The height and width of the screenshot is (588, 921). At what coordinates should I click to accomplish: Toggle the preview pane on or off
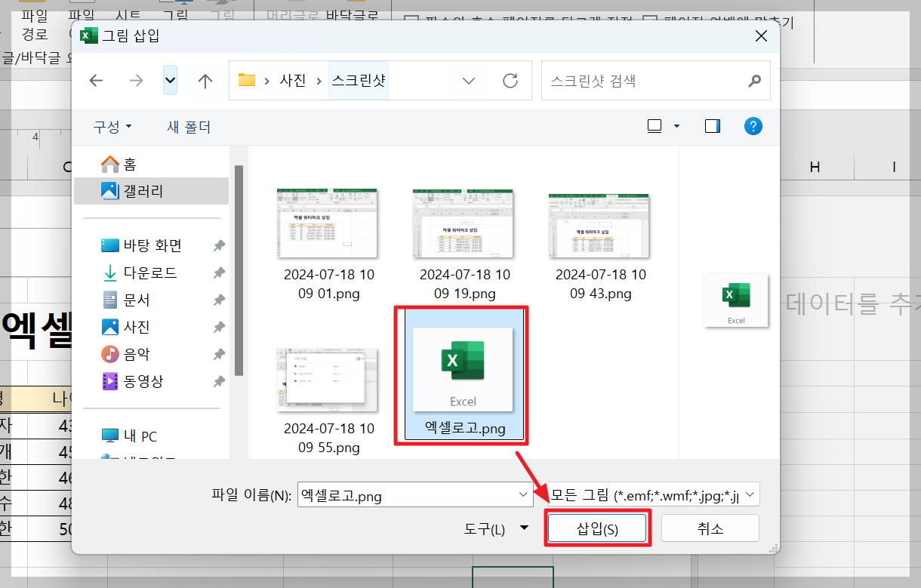click(710, 126)
